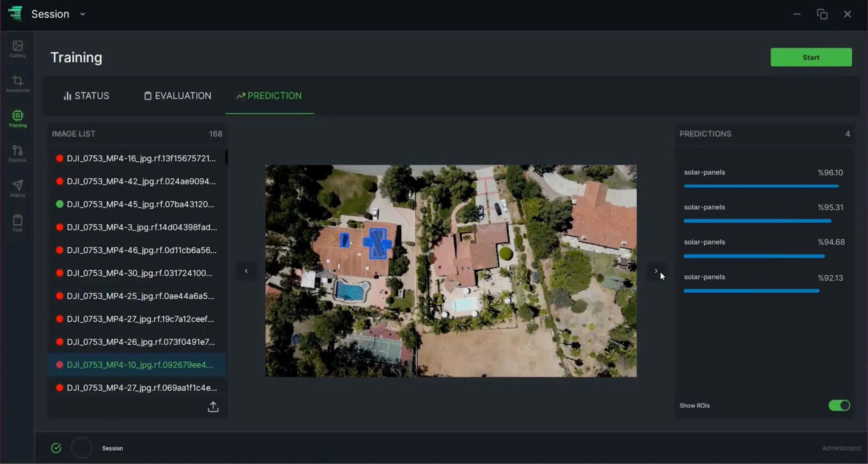Click the confidence bar for the 94.68% prediction

[x=754, y=256]
